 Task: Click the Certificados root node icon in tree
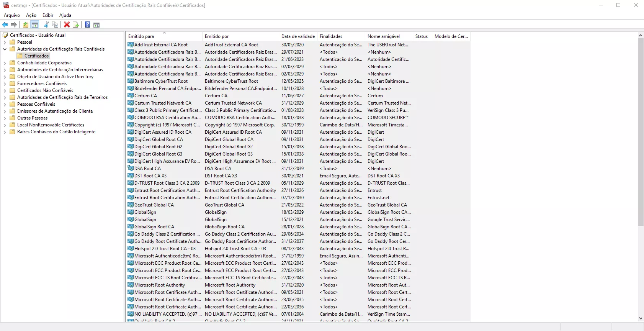point(5,35)
